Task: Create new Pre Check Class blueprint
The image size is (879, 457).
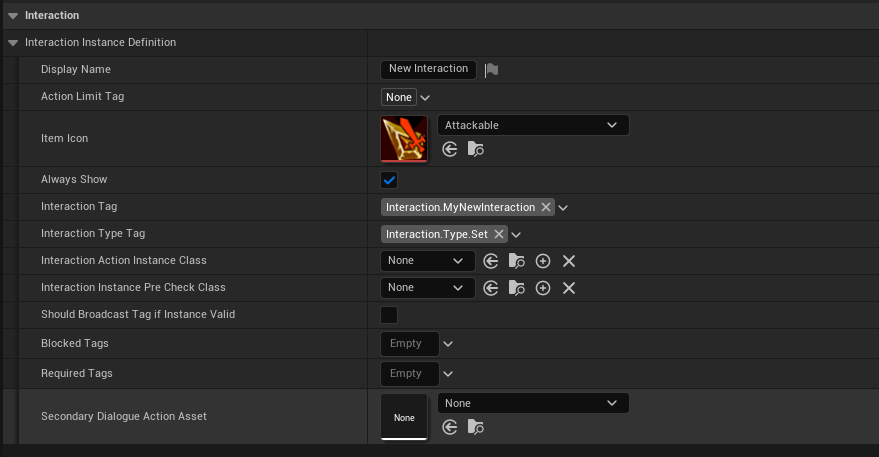Action: 543,288
